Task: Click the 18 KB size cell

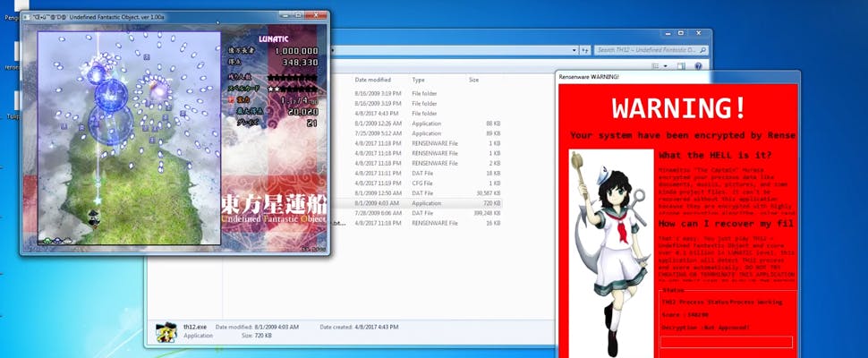Action: (x=493, y=174)
